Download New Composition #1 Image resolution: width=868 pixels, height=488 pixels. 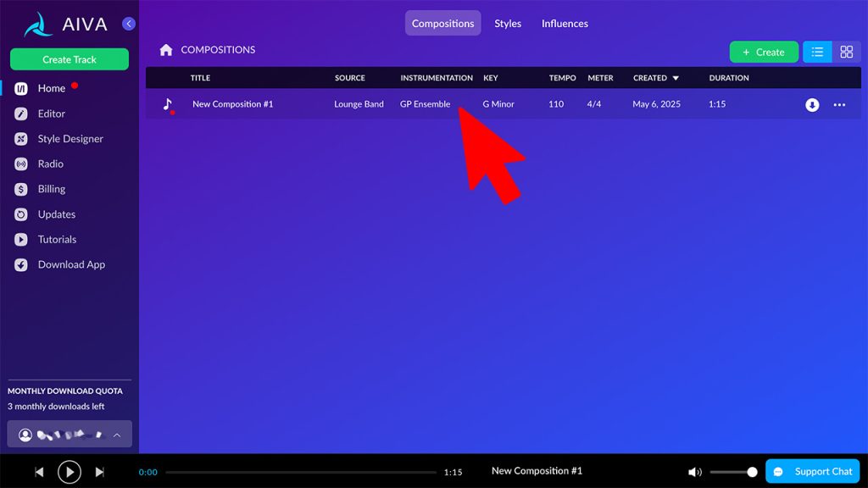[812, 104]
